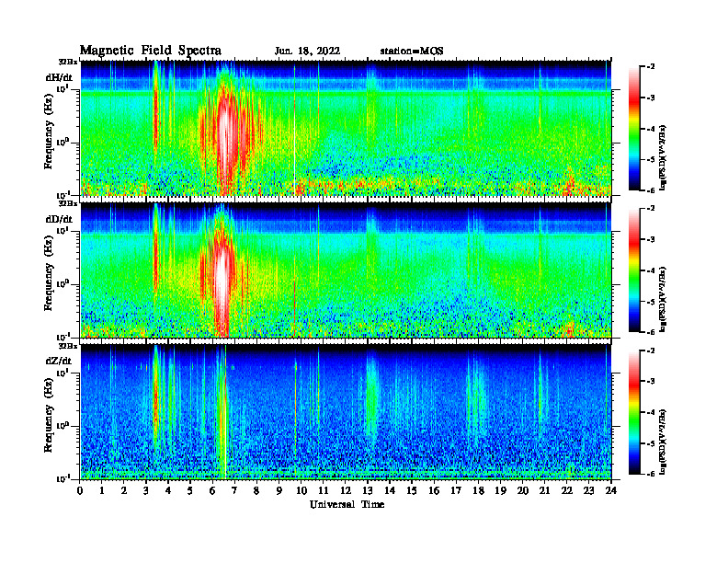The height and width of the screenshot is (563, 728).
Task: Click "Frequency (Hz)" label beside the dZ/dt panel
Action: coord(49,415)
